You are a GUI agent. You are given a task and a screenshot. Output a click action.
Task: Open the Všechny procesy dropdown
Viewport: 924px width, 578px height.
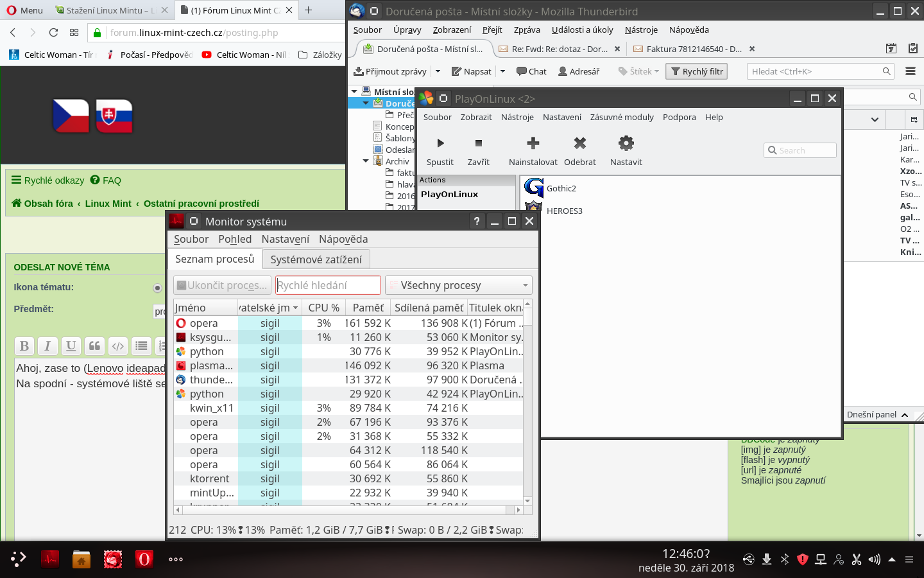click(x=458, y=285)
